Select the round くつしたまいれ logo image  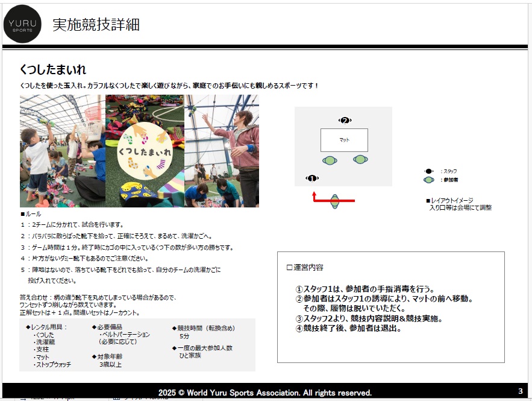pos(145,151)
